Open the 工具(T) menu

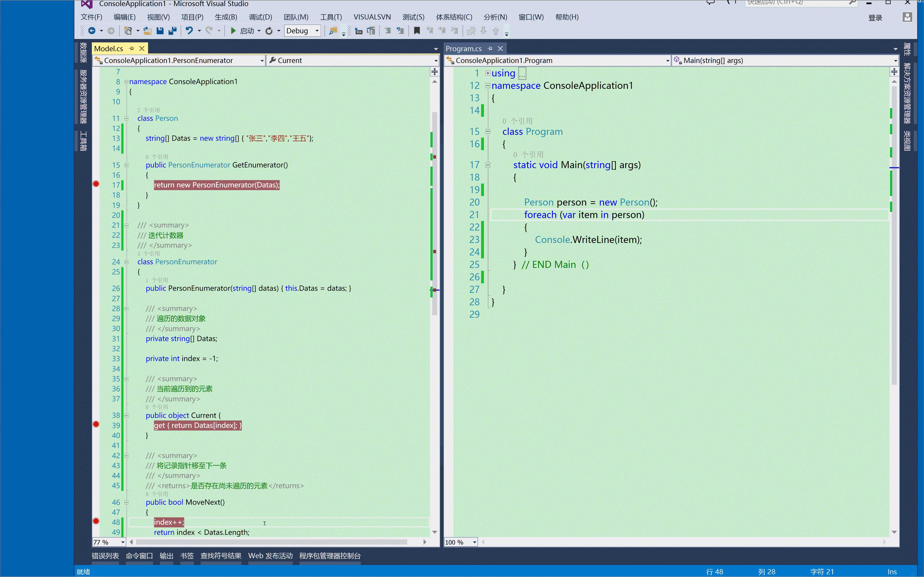(331, 17)
